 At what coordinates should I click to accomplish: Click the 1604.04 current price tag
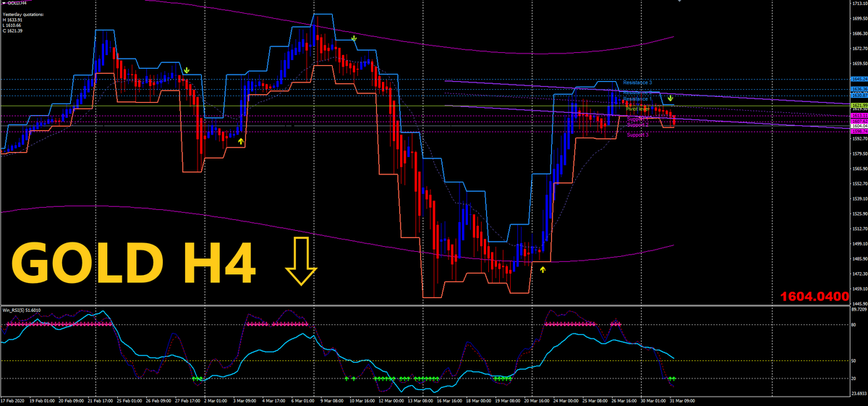click(x=860, y=126)
